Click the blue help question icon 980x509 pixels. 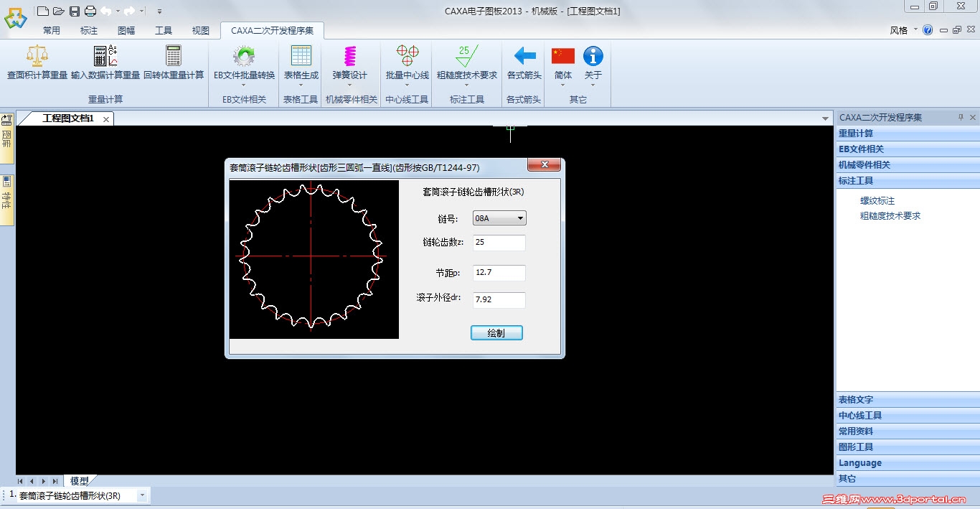pyautogui.click(x=928, y=30)
